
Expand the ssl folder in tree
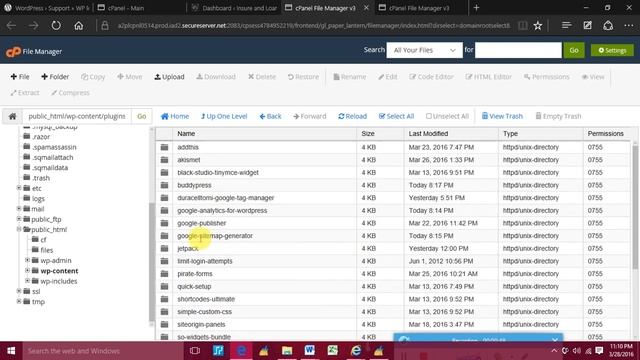19,291
